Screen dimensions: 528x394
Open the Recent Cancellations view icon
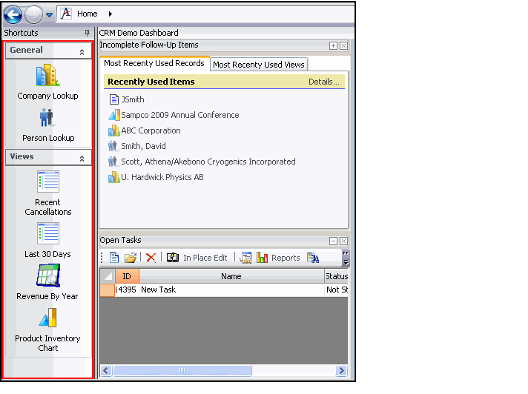tap(48, 182)
